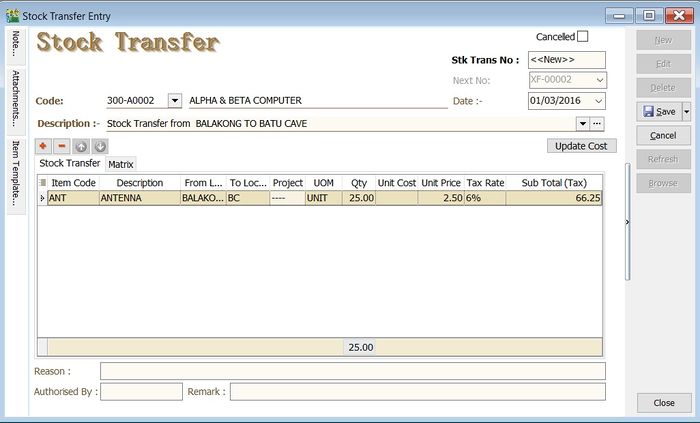
Task: Click the grid column chooser icon
Action: [x=42, y=183]
